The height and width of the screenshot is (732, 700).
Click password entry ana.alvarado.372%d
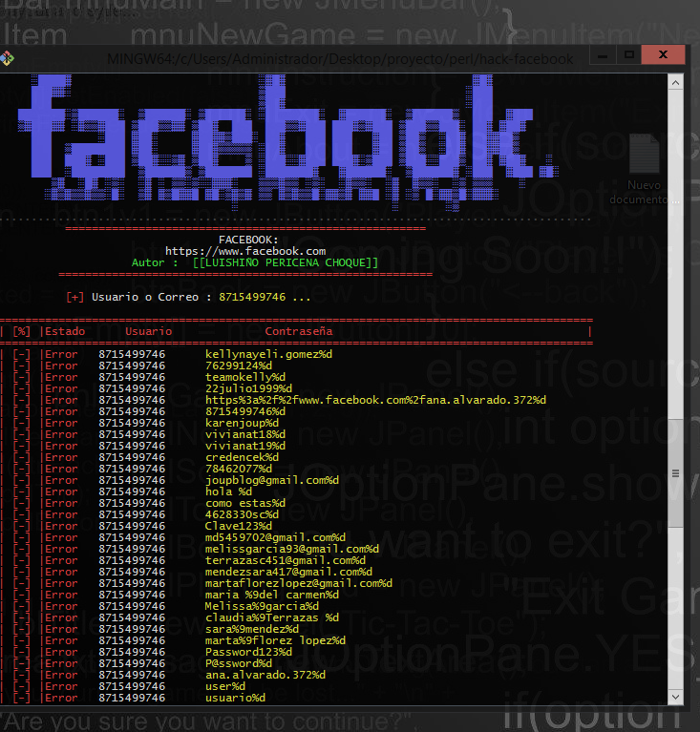[x=265, y=675]
